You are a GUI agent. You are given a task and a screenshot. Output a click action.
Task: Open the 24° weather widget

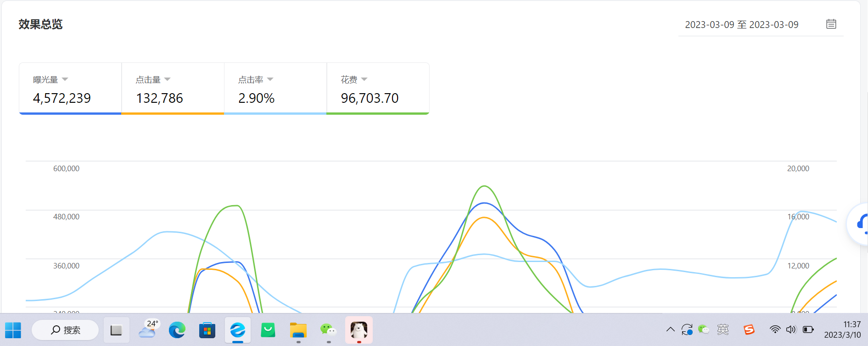click(148, 329)
